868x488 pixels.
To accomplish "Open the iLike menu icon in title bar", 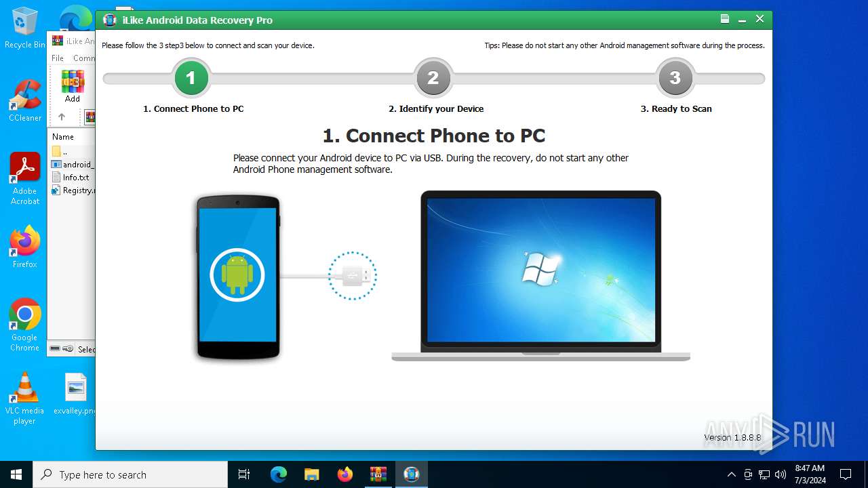I will [x=725, y=20].
